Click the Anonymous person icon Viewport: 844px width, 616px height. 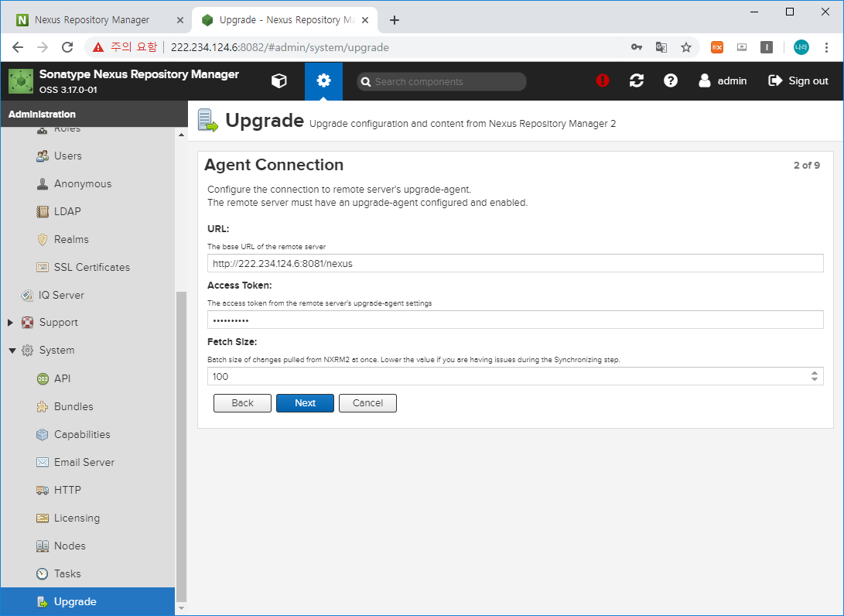pos(43,183)
